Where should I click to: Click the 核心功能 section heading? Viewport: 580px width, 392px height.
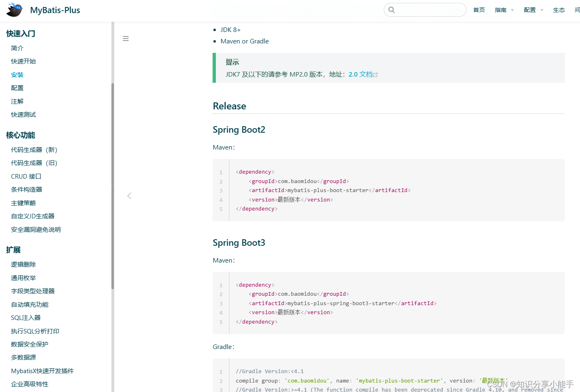(20, 135)
